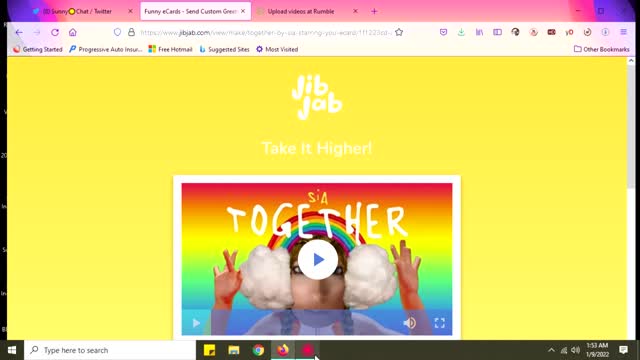
Task: Open the network status tray icon
Action: 564,350
